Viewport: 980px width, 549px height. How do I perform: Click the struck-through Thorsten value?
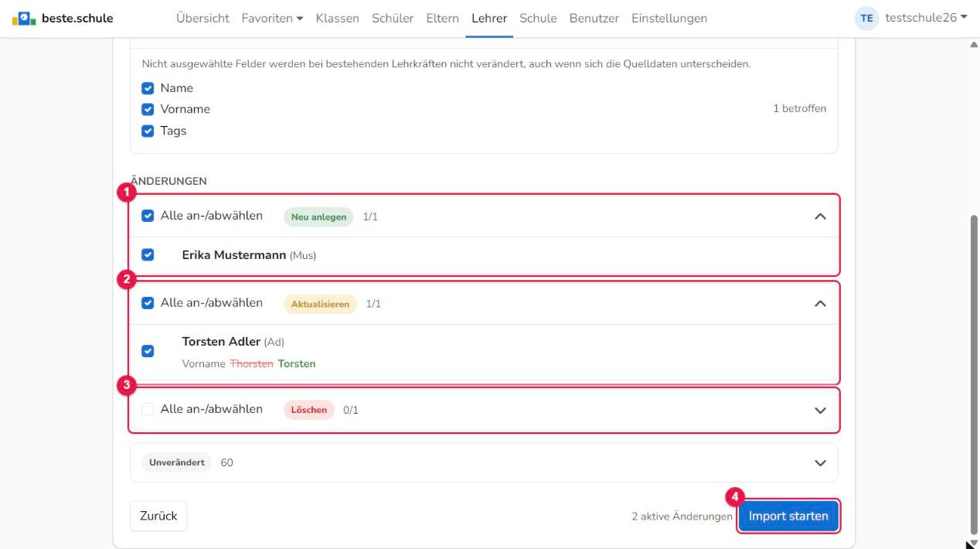[x=252, y=363]
